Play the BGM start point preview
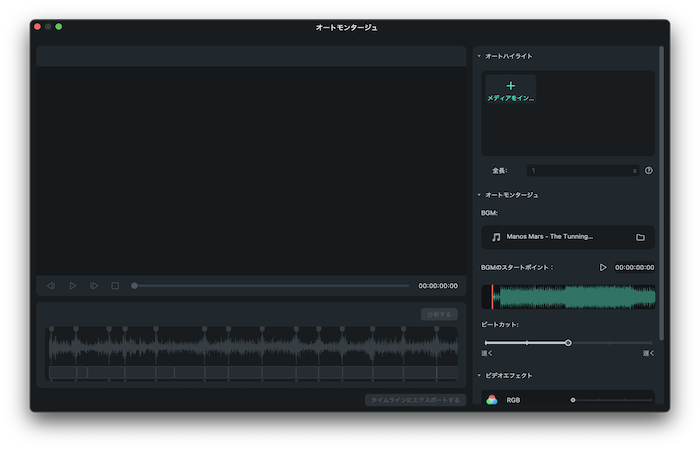This screenshot has width=700, height=450. [603, 267]
